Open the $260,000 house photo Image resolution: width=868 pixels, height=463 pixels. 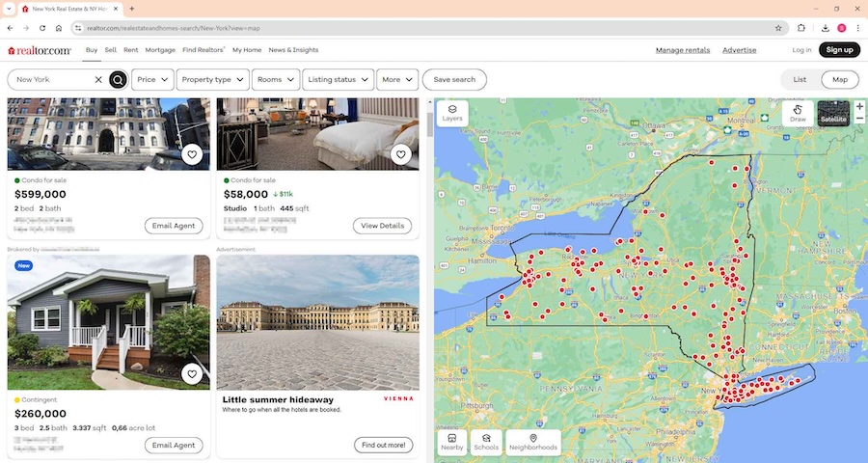(108, 322)
